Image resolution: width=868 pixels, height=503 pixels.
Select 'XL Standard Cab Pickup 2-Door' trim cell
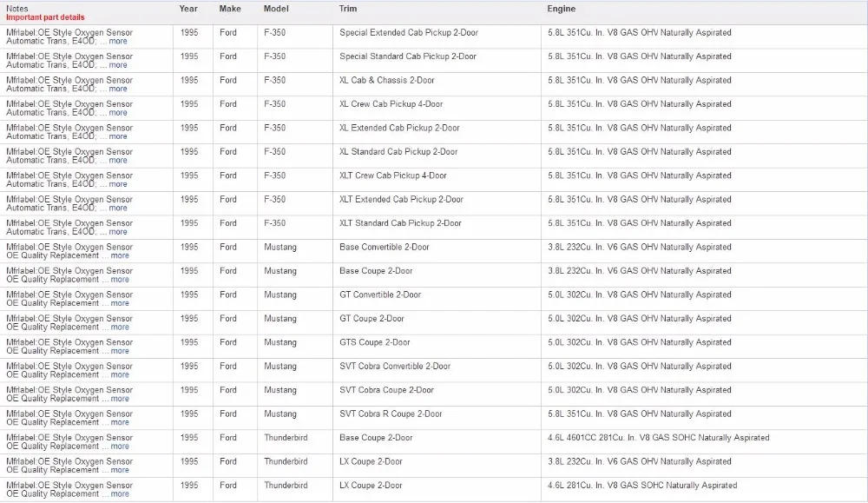click(398, 152)
